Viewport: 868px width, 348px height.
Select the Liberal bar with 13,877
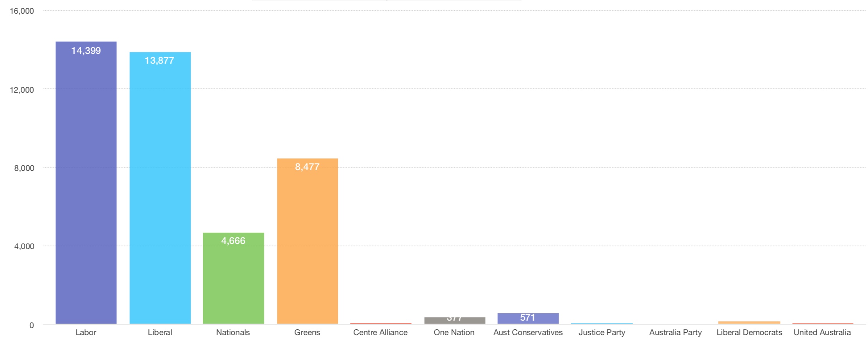click(x=160, y=188)
